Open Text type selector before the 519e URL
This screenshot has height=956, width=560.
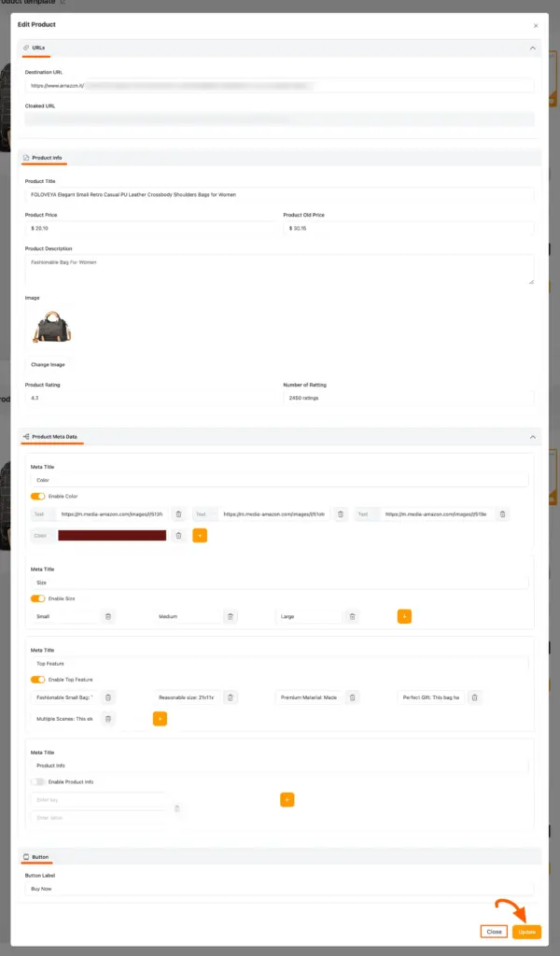coord(367,514)
